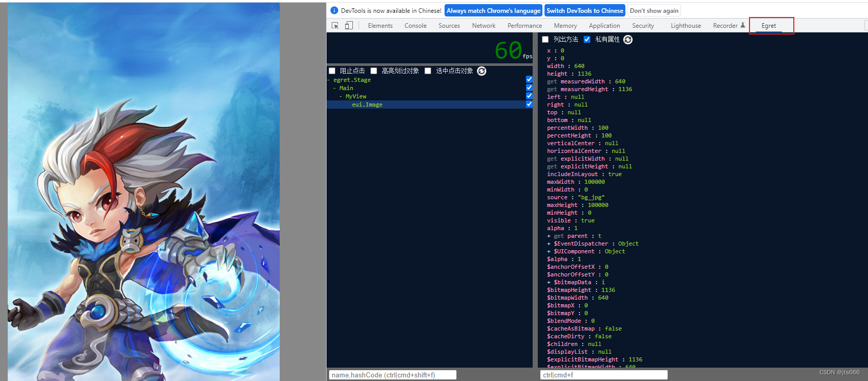
Task: Select the eui.Image tree item
Action: point(367,105)
